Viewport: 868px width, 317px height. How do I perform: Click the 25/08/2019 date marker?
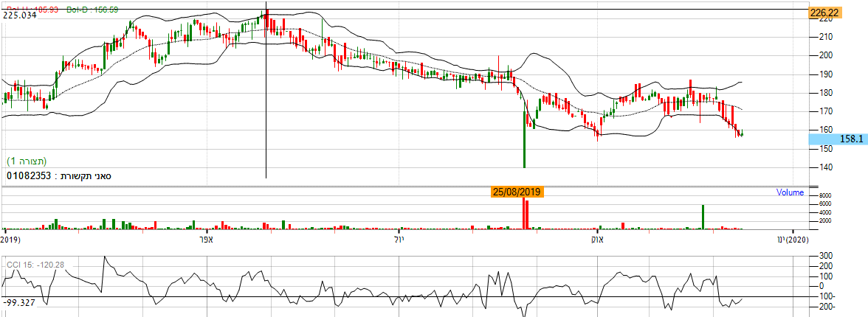tap(517, 192)
